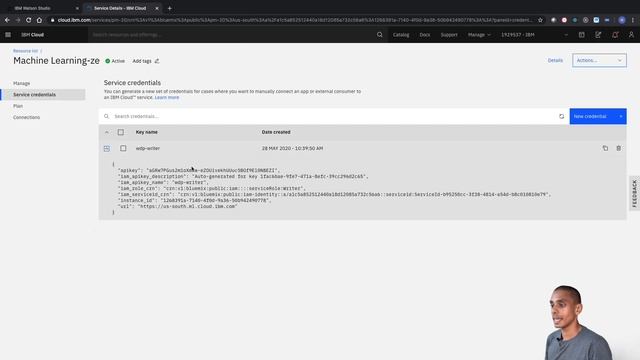The height and width of the screenshot is (360, 640).
Task: Sort by the Key name column
Action: tap(147, 132)
